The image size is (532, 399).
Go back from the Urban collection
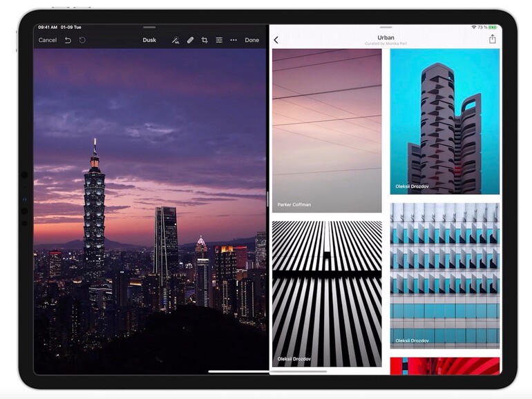(x=276, y=40)
